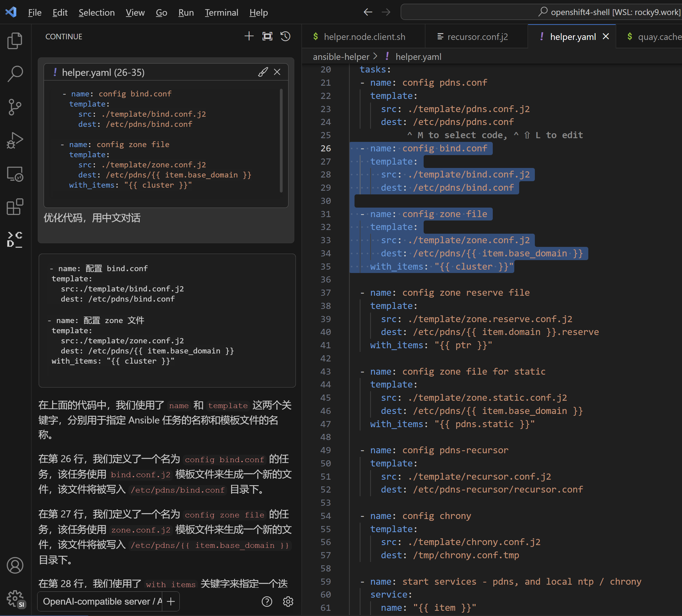Viewport: 682px width, 616px height.
Task: Open Remote Explorer icon
Action: [x=15, y=174]
